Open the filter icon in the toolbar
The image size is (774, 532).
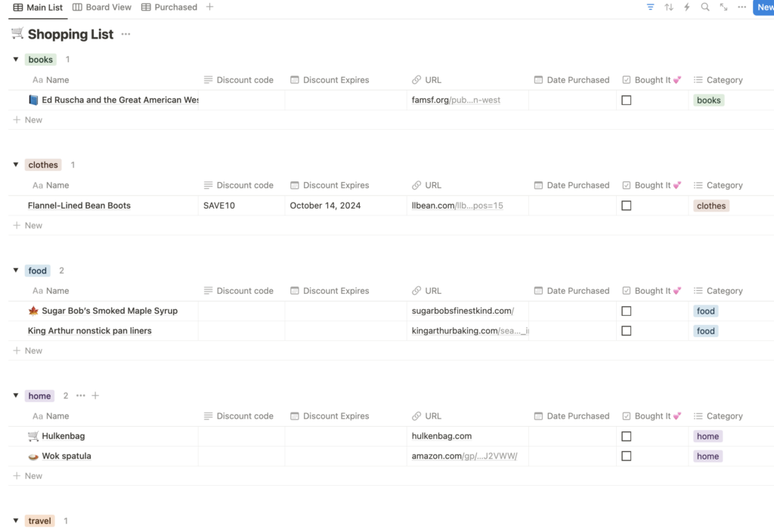[x=651, y=8]
